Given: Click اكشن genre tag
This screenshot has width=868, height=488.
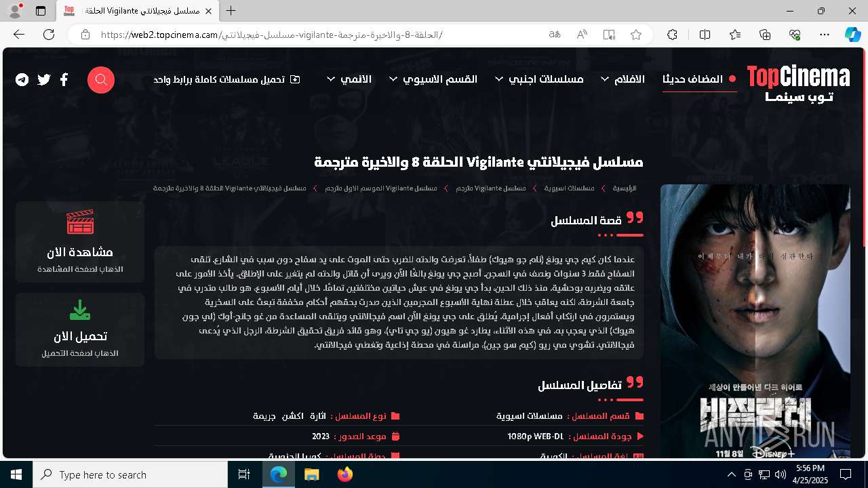Looking at the screenshot, I should pyautogui.click(x=292, y=416).
